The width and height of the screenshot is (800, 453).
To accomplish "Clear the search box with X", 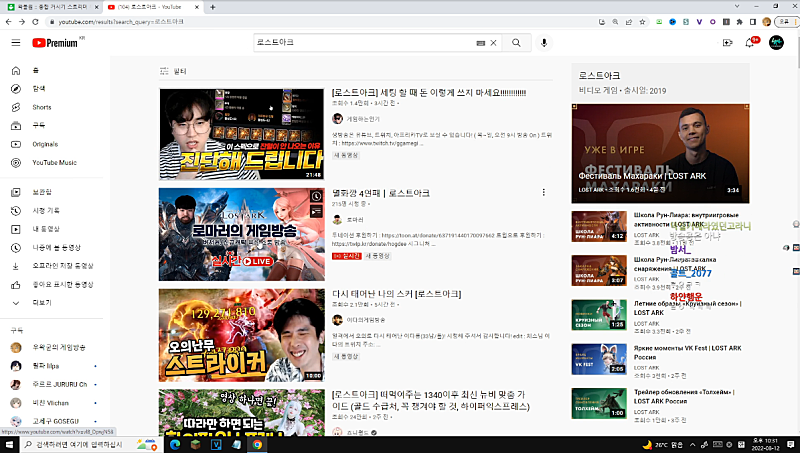I will point(492,43).
